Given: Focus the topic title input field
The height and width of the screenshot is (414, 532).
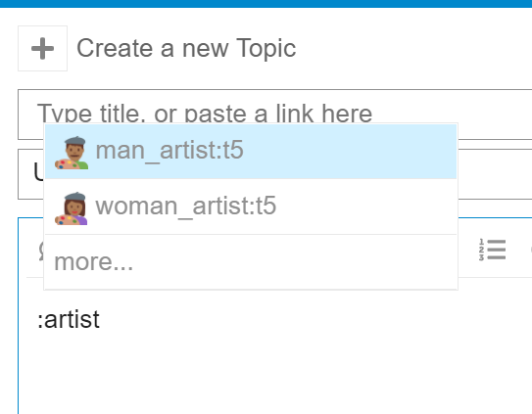Looking at the screenshot, I should tap(275, 115).
